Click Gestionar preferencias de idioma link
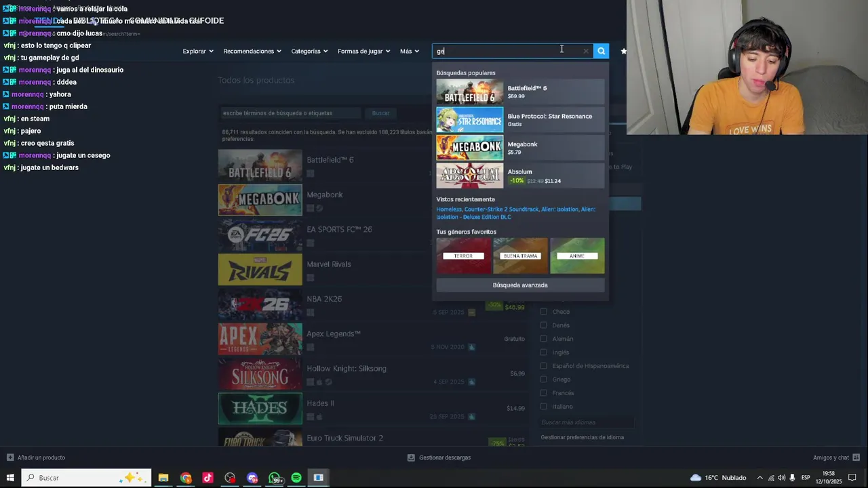868x488 pixels. click(582, 437)
